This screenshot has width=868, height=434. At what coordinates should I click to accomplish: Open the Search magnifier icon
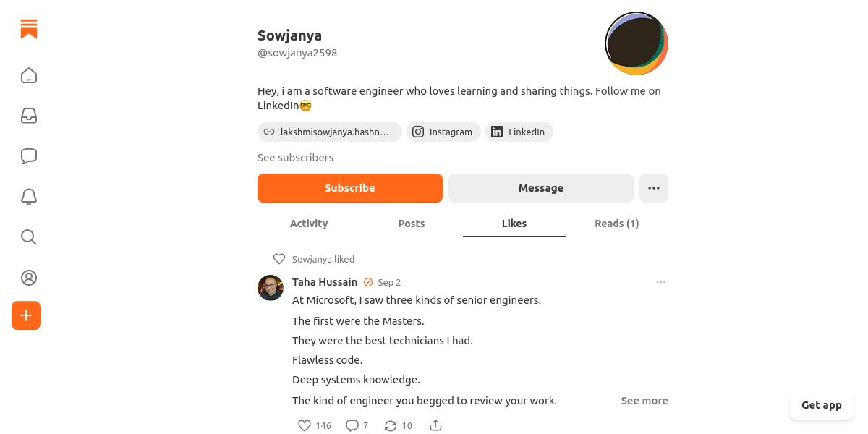click(x=29, y=237)
